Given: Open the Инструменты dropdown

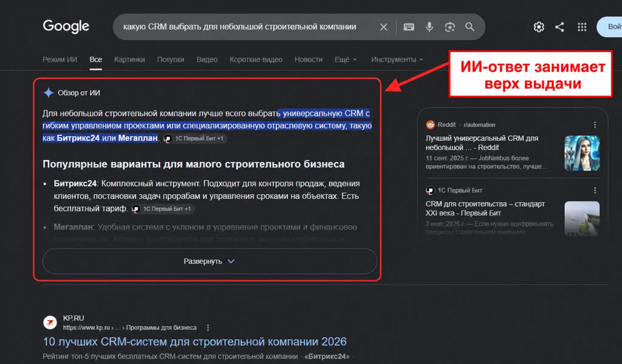Looking at the screenshot, I should [397, 59].
